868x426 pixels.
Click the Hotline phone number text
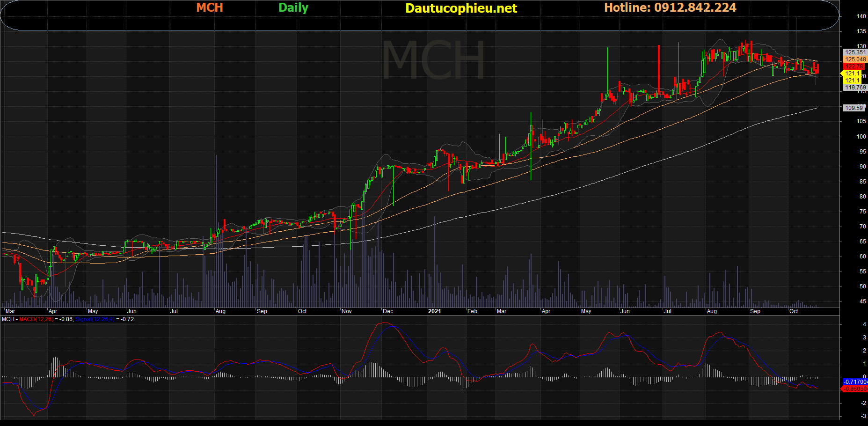point(670,8)
